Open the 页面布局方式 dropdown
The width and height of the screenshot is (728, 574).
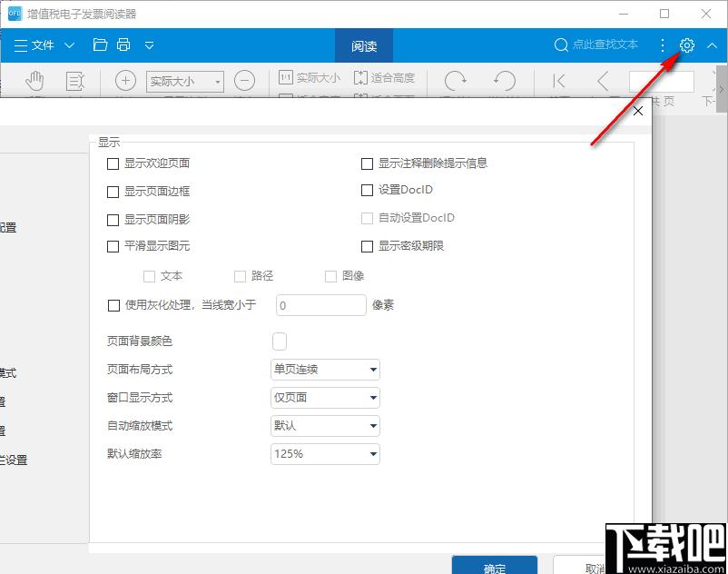[325, 370]
